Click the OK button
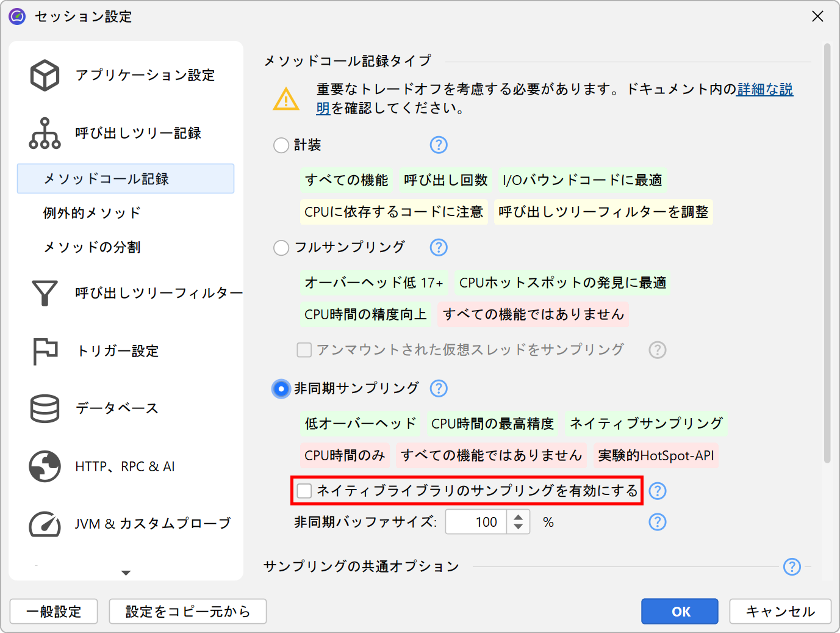Image resolution: width=840 pixels, height=633 pixels. pos(679,611)
